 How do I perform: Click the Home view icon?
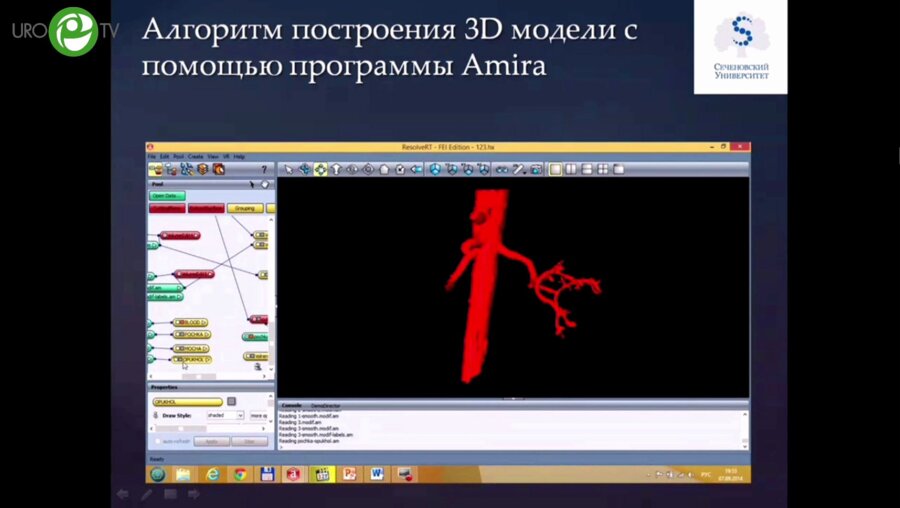click(x=385, y=169)
